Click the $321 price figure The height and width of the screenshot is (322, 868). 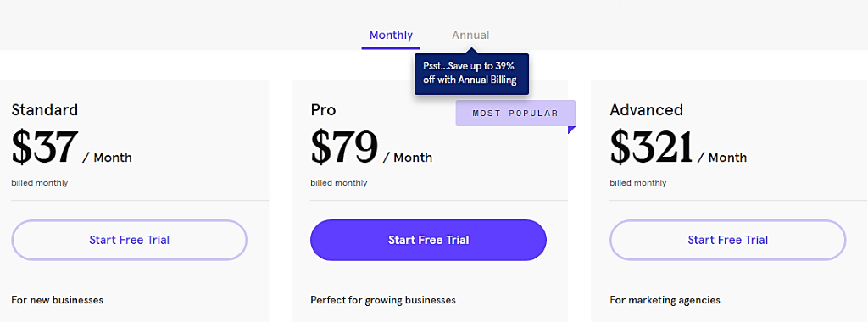click(652, 147)
